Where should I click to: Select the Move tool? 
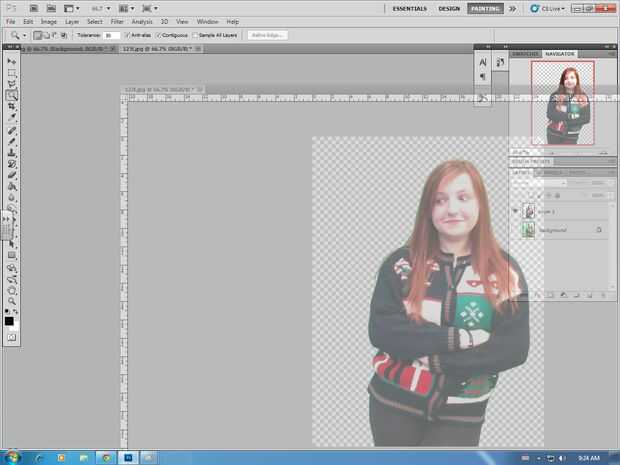[x=11, y=61]
